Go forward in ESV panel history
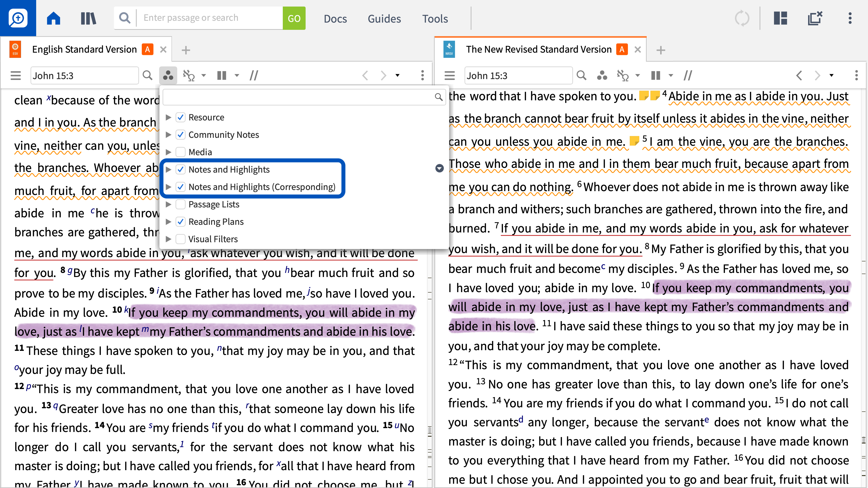 tap(383, 75)
